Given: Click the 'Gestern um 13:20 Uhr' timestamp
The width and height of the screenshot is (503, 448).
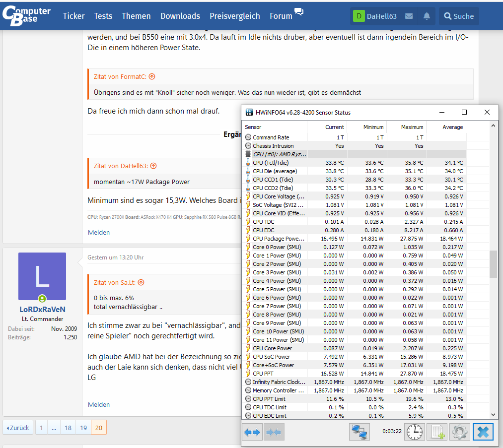Looking at the screenshot, I should pyautogui.click(x=116, y=257).
